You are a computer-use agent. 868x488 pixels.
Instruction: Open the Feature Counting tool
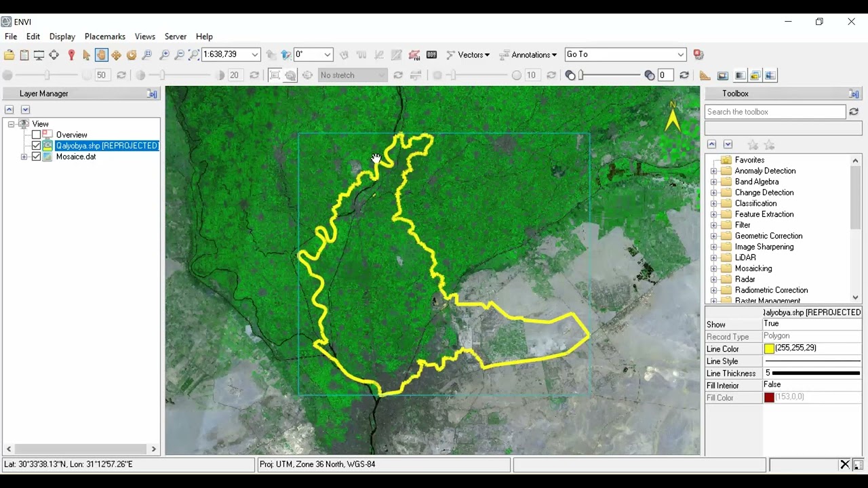(431, 55)
